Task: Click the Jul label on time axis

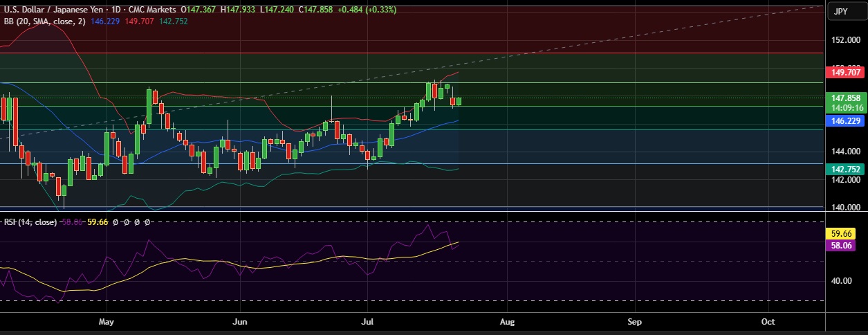Action: pos(367,322)
